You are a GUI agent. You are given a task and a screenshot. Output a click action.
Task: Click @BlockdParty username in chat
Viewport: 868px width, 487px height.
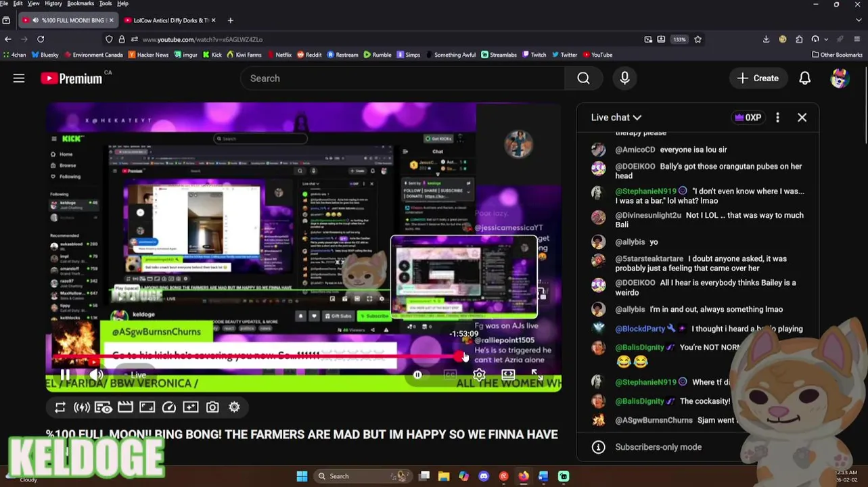tap(640, 329)
